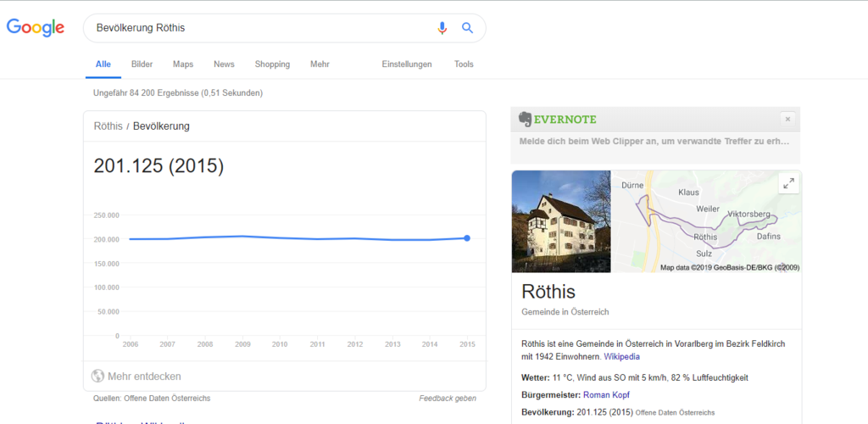Open the Bilder search tab
Image resolution: width=868 pixels, height=424 pixels.
pyautogui.click(x=142, y=64)
